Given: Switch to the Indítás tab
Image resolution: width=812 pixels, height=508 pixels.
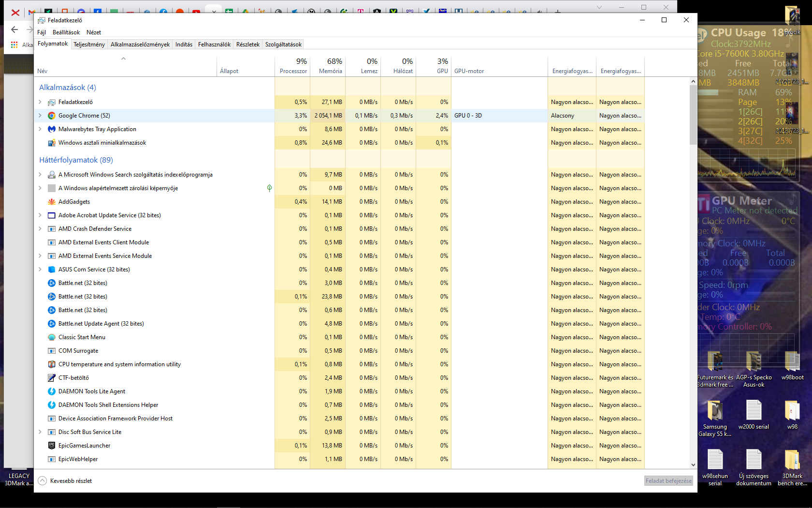Looking at the screenshot, I should (184, 45).
